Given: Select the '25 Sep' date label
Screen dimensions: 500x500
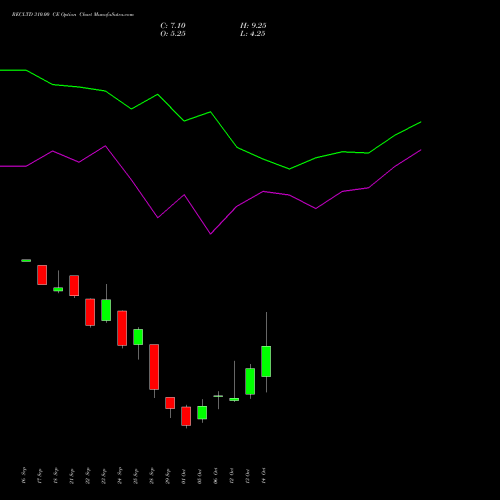Looking at the screenshot, I should coord(136,475).
